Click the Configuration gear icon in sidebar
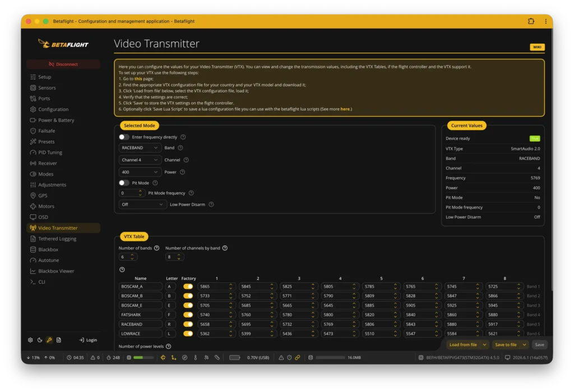The height and width of the screenshot is (392, 574). 33,109
